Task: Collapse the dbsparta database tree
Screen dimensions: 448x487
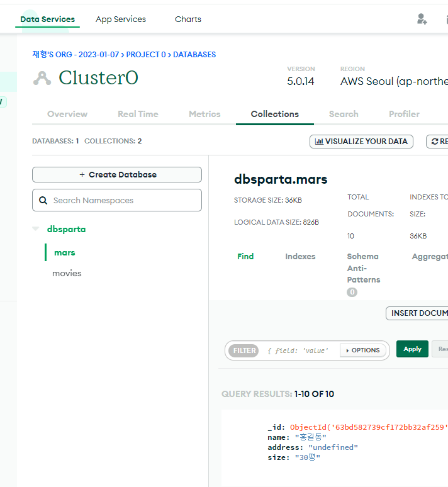Action: (36, 229)
